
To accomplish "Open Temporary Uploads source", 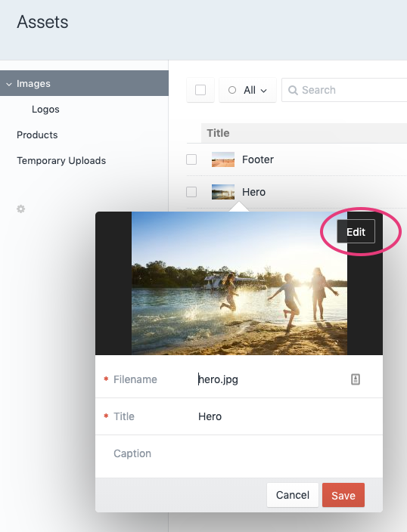I will click(x=61, y=160).
